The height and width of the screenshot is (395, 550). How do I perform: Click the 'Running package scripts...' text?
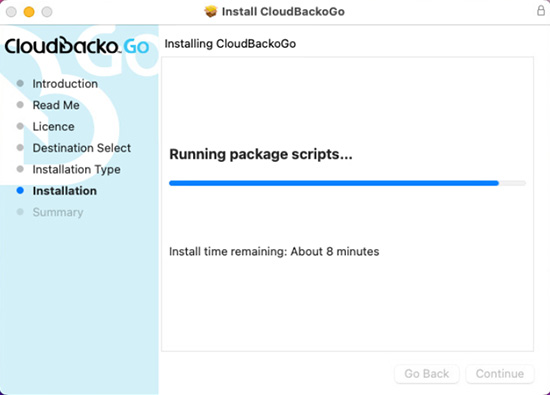coord(261,154)
